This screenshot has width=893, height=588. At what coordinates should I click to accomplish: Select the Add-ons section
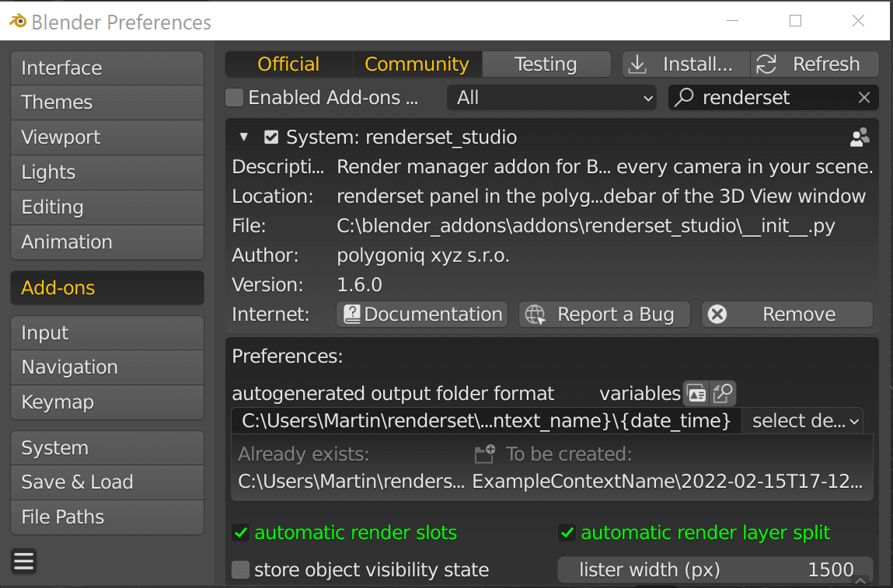click(107, 288)
